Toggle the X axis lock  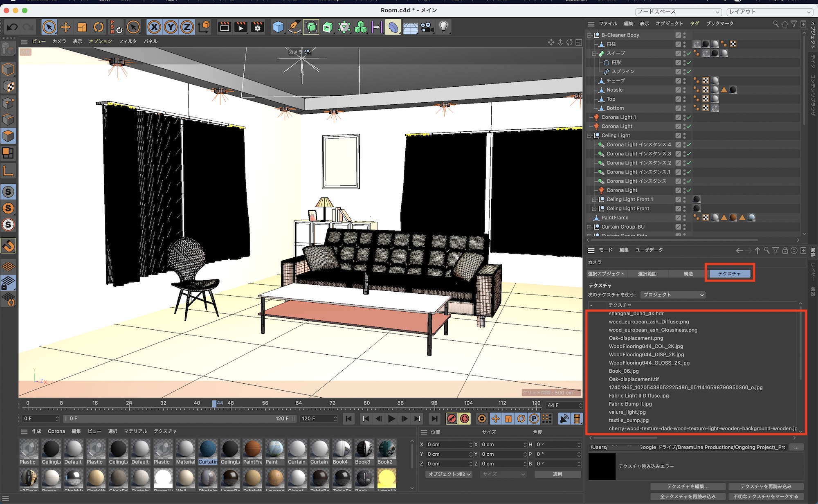pos(154,27)
